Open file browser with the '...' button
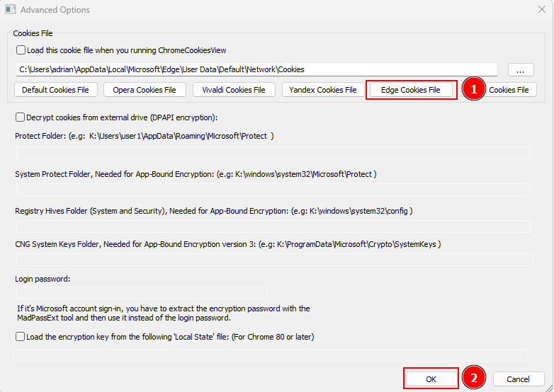 [x=520, y=69]
